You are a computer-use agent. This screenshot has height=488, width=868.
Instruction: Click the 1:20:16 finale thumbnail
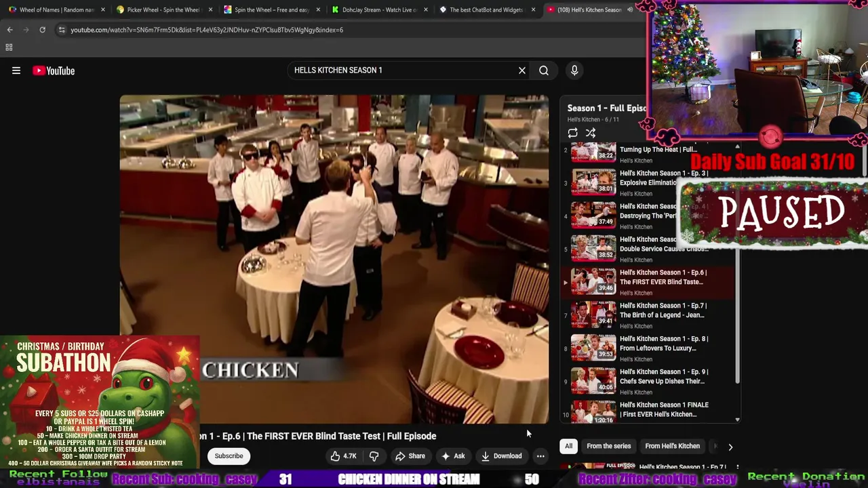click(x=593, y=413)
